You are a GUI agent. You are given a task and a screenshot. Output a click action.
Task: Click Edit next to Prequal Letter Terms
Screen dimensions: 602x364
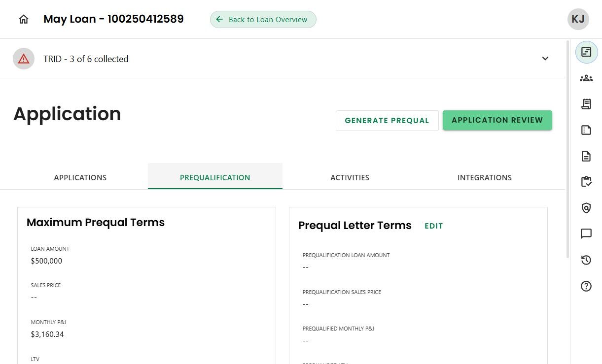434,226
